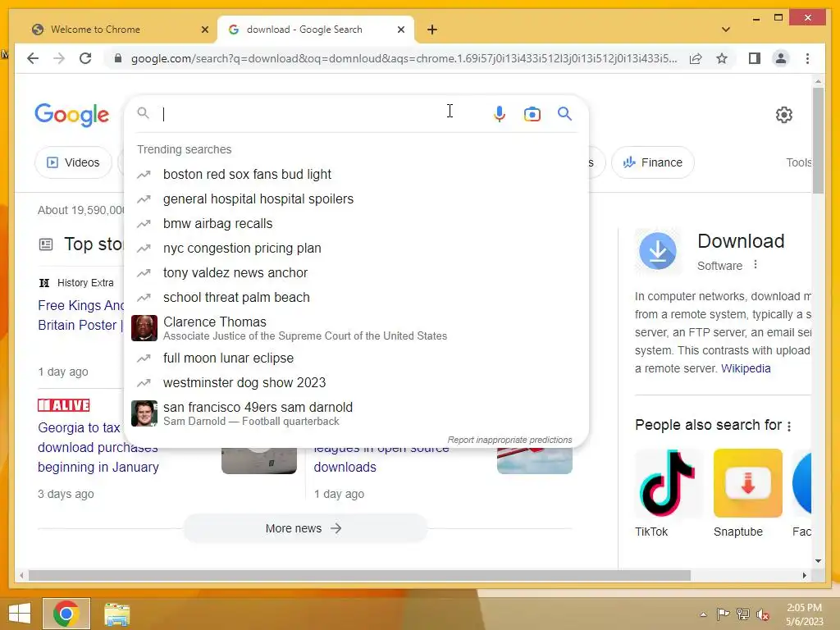Select suggestion san francisco 49ers sam darnold
This screenshot has height=630, width=840.
click(356, 413)
